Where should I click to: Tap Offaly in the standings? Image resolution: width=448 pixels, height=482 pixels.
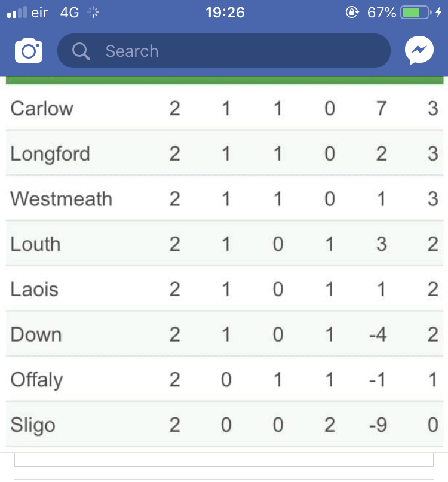[x=36, y=380]
